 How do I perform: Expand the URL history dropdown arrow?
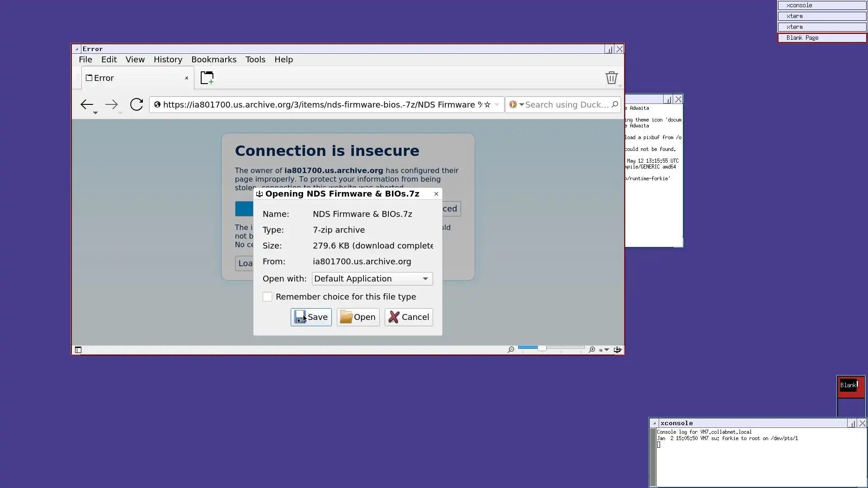coord(497,105)
